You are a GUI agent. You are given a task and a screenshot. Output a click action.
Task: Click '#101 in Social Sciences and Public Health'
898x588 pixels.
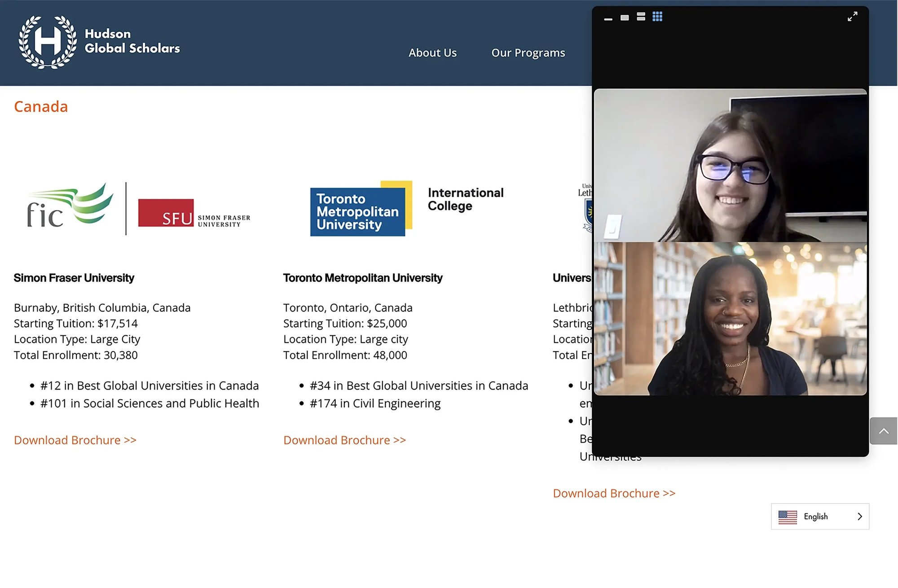coord(150,403)
